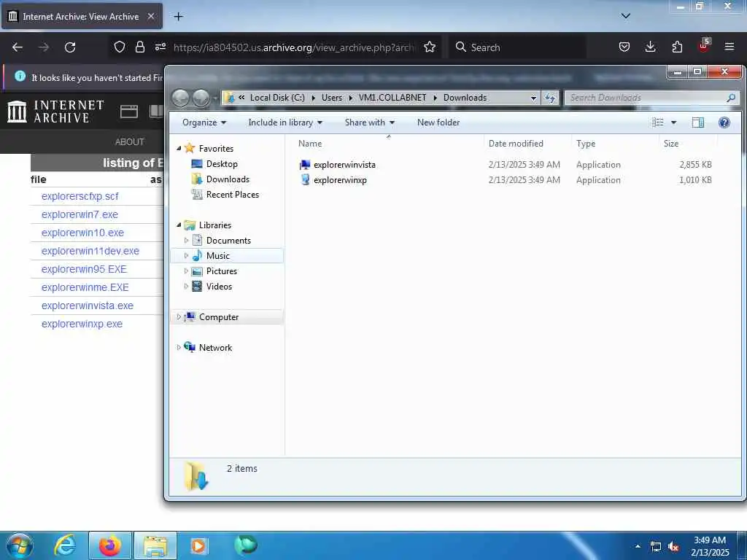Screen dimensions: 747x560
Task: Select the Pictures library
Action: tap(214, 271)
